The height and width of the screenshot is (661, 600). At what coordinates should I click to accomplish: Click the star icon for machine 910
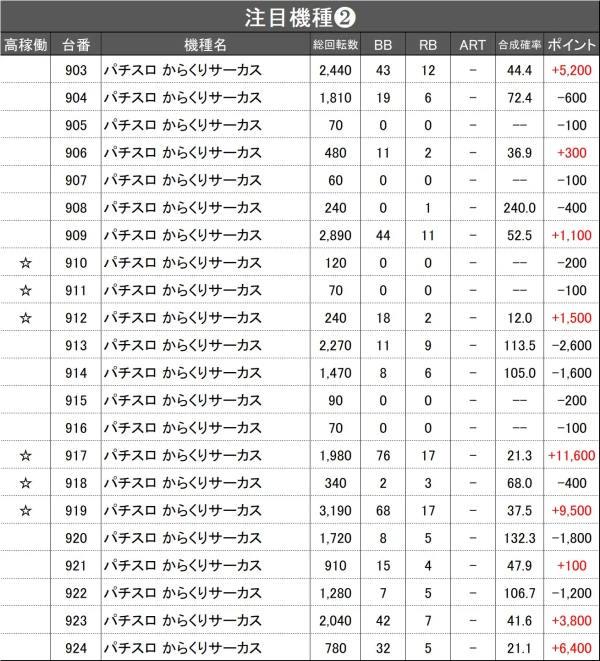(x=26, y=263)
